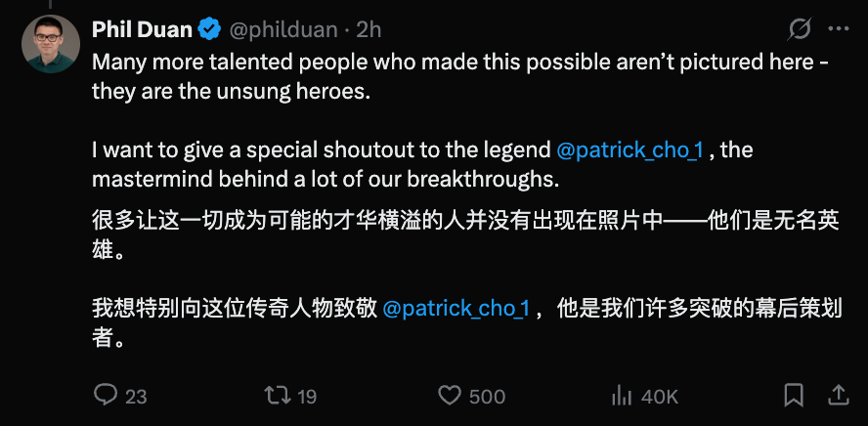Click the repost arrows icon
The width and height of the screenshot is (868, 426).
tap(277, 395)
